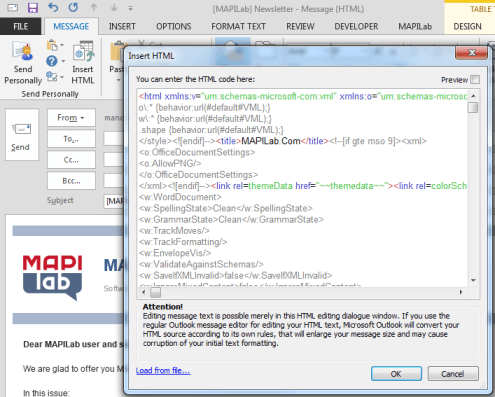Click the Bcc recipients input field
Screen dimensions: 495x397
[114, 181]
